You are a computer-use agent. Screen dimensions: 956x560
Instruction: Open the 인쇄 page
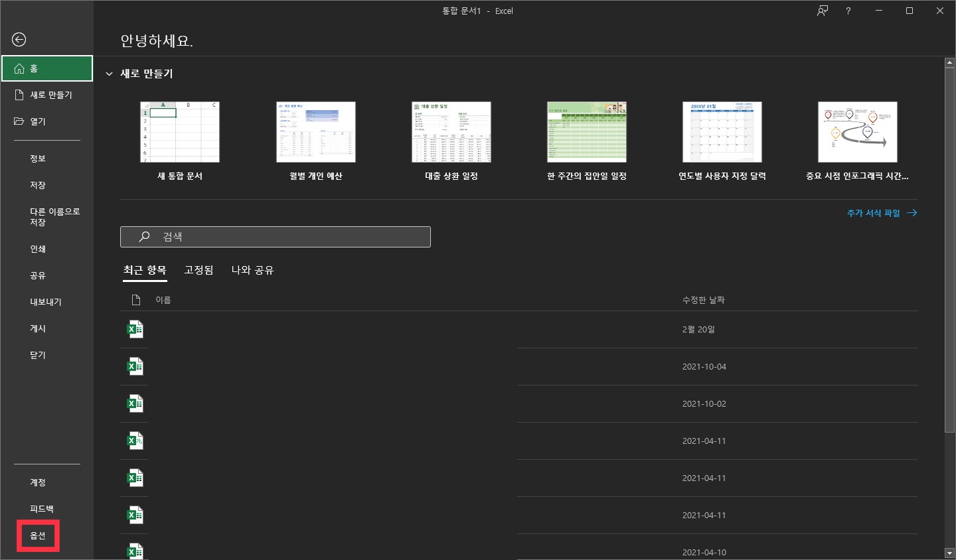(x=38, y=249)
